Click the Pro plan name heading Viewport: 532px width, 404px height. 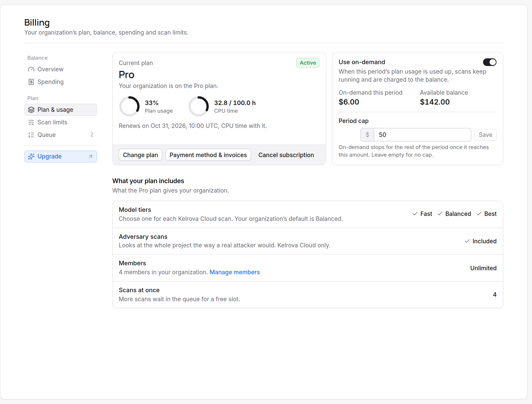126,75
